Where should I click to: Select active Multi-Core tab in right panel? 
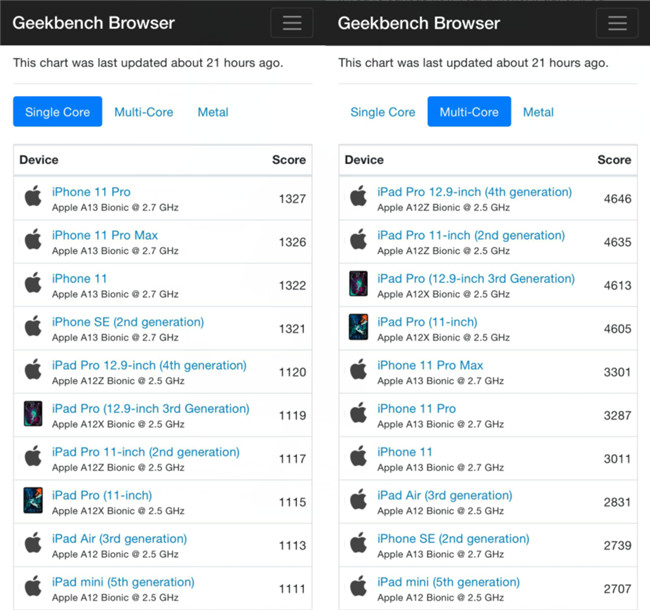point(469,111)
